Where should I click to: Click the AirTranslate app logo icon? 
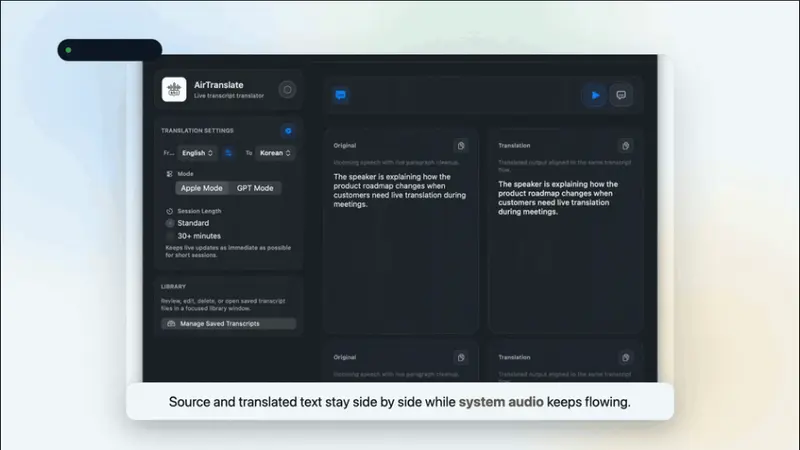pyautogui.click(x=174, y=89)
